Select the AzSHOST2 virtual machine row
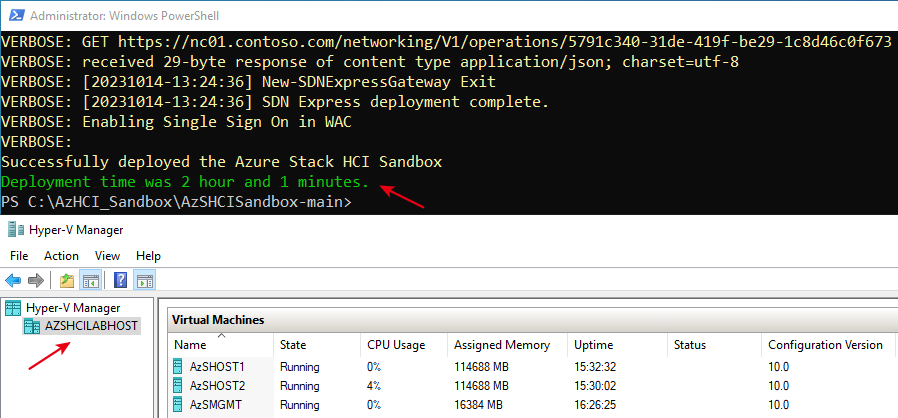 click(533, 386)
